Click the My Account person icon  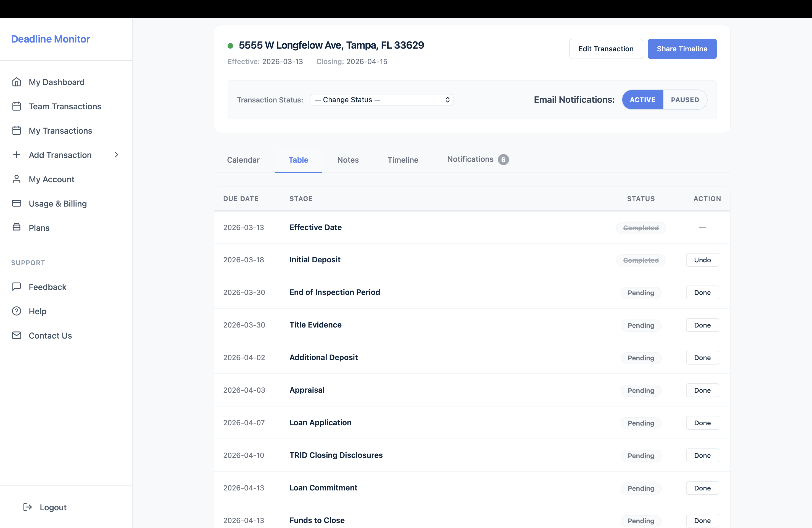tap(16, 179)
